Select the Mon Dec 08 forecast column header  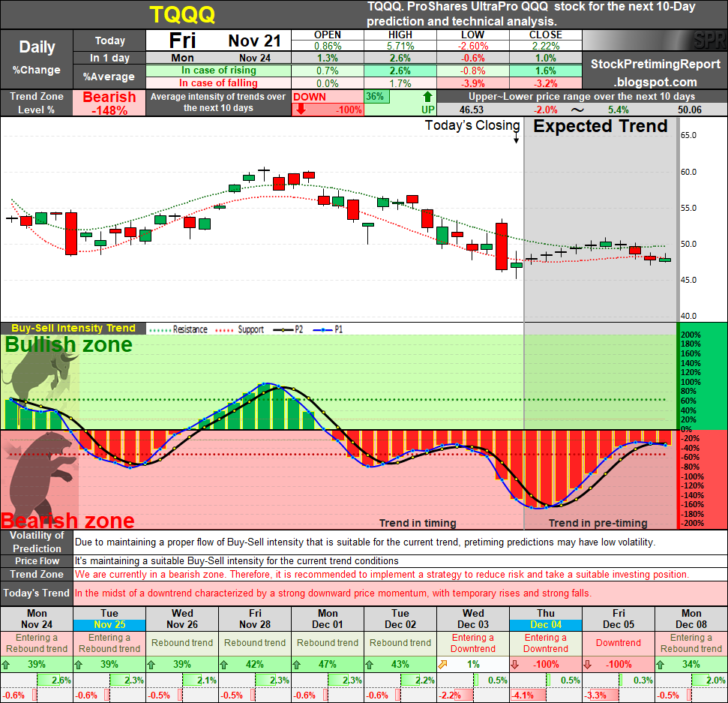tap(691, 619)
